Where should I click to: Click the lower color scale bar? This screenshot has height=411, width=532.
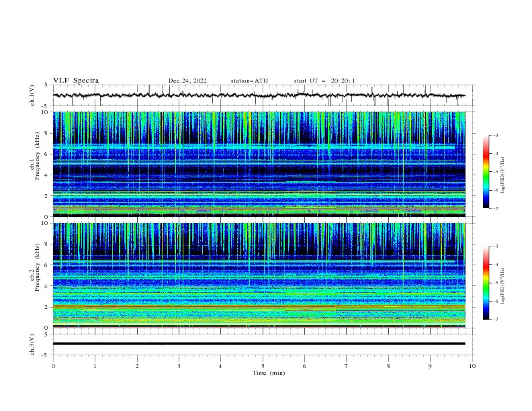pyautogui.click(x=486, y=283)
